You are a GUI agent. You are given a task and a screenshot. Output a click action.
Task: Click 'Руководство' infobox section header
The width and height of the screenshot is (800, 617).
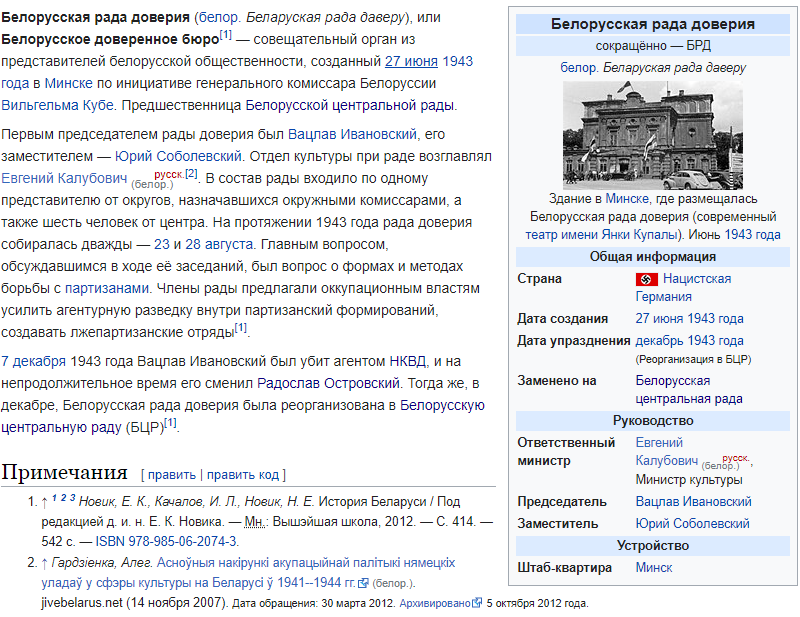[x=653, y=421]
